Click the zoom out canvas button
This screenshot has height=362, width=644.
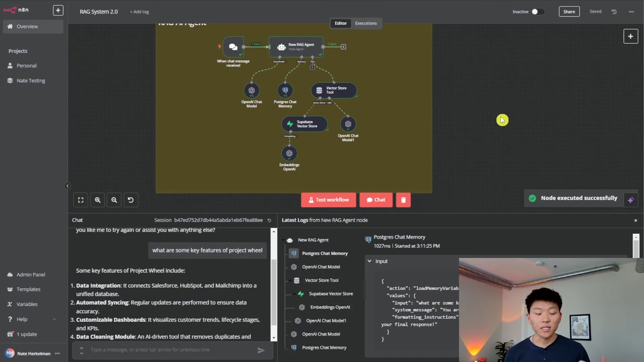[114, 200]
